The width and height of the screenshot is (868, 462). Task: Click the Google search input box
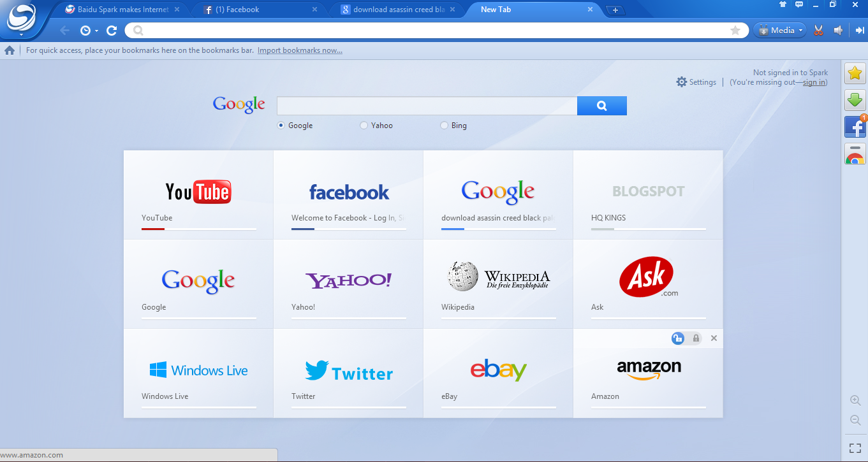[x=427, y=106]
